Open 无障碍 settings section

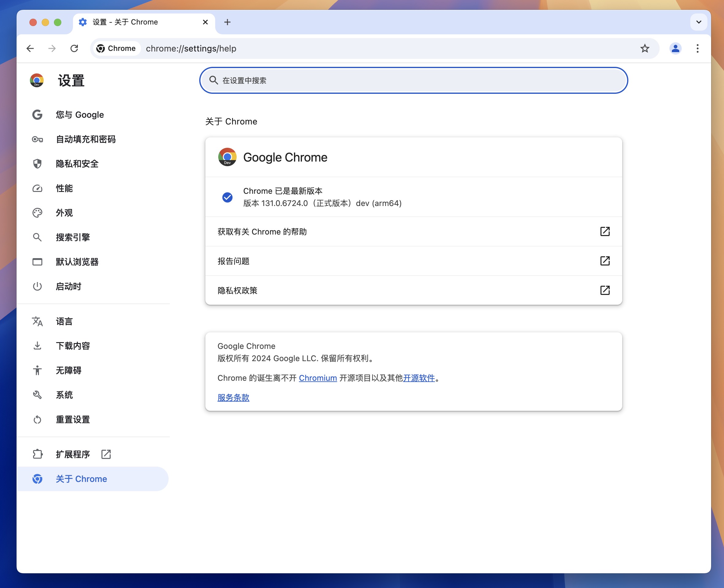tap(93, 371)
